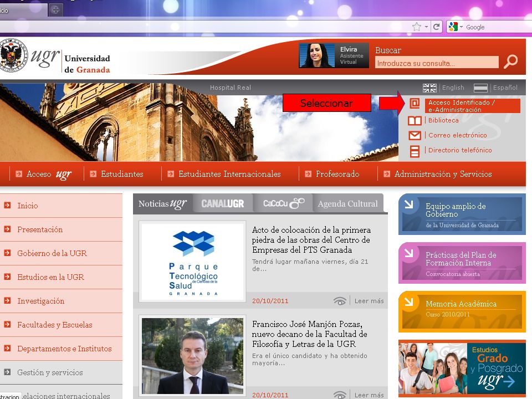This screenshot has width=532, height=399.
Task: Bookmark this page with the star icon
Action: tap(417, 27)
